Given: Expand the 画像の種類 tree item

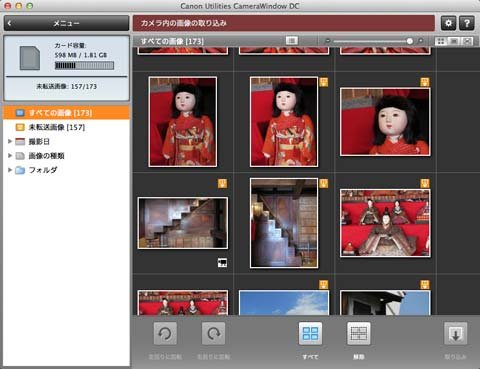Looking at the screenshot, I should coord(10,155).
